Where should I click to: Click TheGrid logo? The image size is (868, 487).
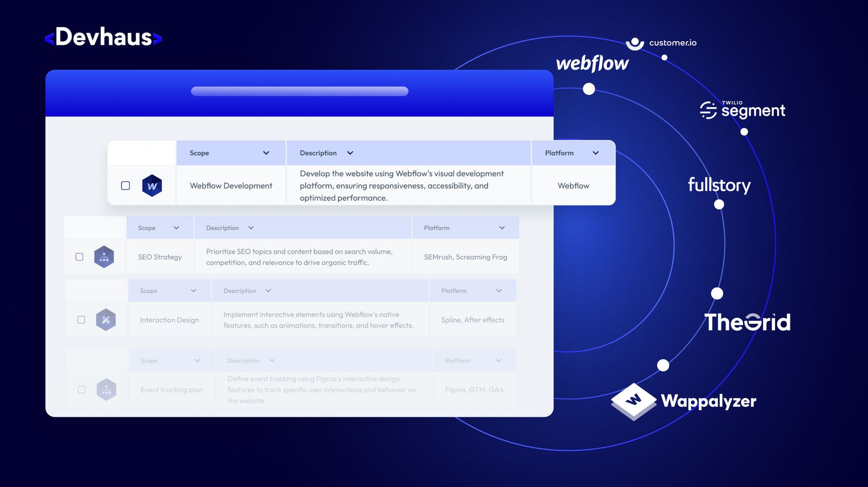click(x=748, y=322)
